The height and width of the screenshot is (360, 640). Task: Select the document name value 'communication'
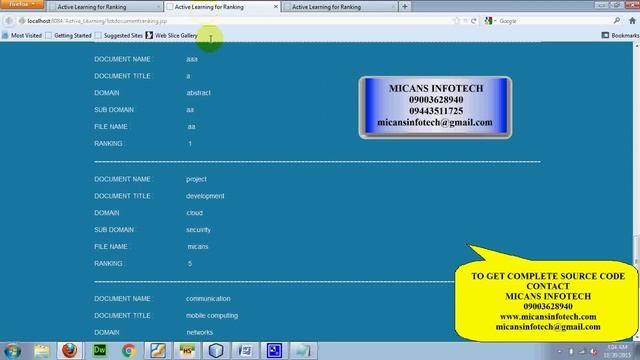click(x=208, y=299)
